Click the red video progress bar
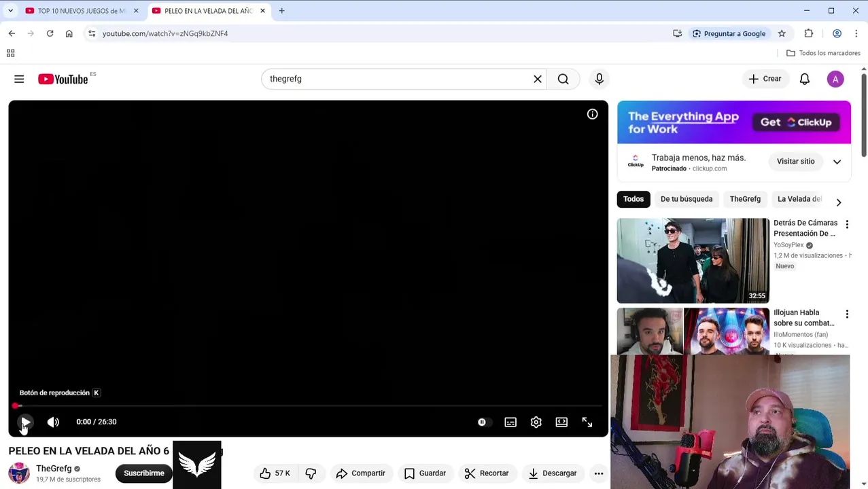Screen dimensions: 868x489 pyautogui.click(x=308, y=405)
